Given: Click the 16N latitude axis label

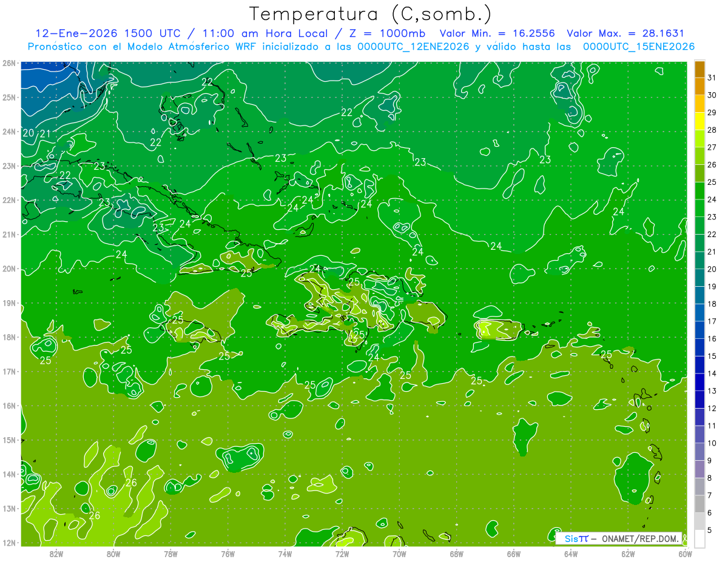Looking at the screenshot, I should pos(9,406).
